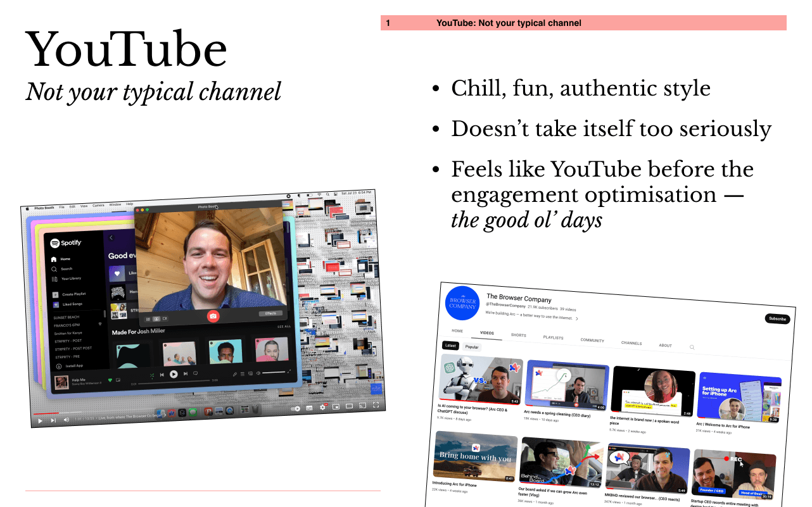Select the Popular filter chip
The height and width of the screenshot is (507, 812).
[472, 347]
